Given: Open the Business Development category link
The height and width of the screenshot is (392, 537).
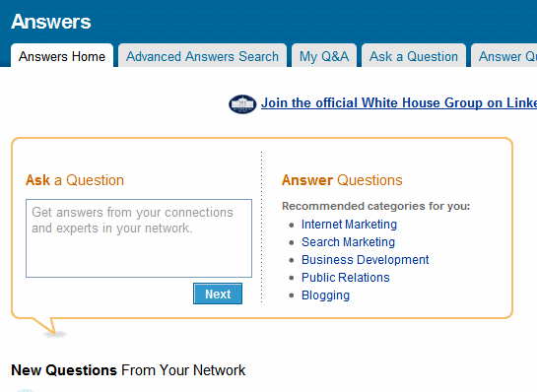Looking at the screenshot, I should tap(366, 260).
